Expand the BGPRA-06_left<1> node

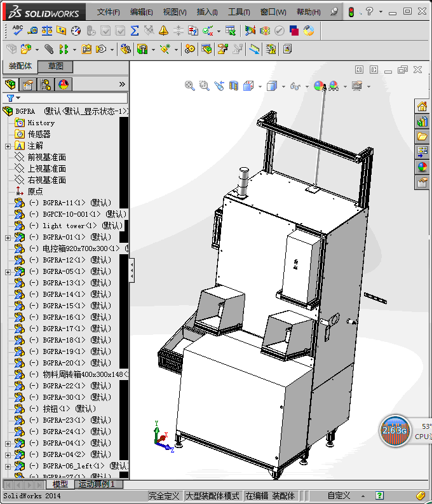click(8, 467)
